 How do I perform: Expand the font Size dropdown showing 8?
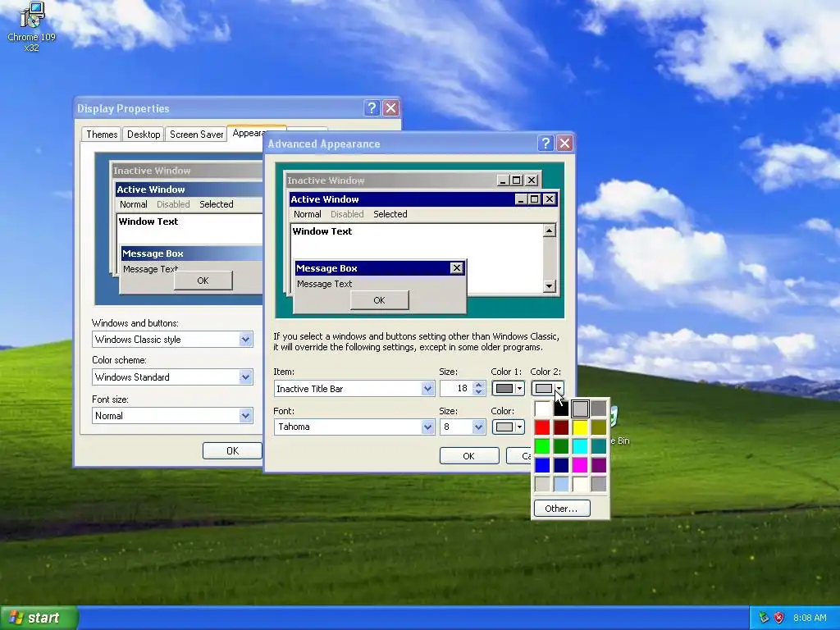click(478, 427)
